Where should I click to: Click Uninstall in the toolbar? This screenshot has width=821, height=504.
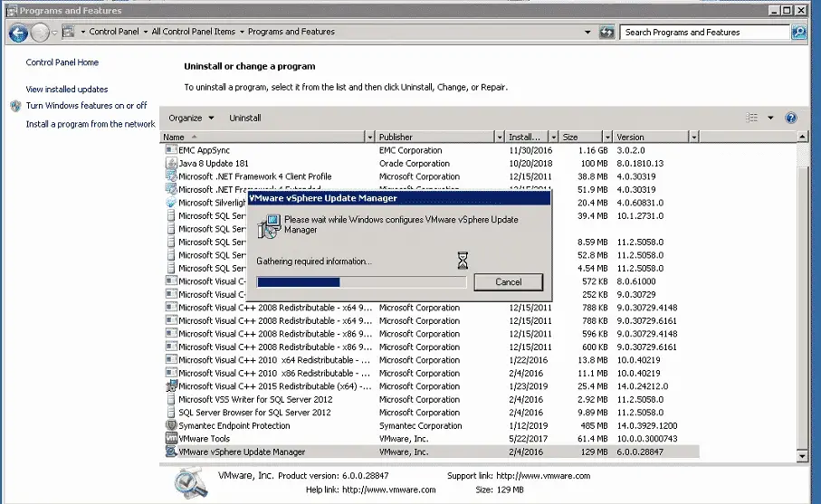[x=245, y=118]
